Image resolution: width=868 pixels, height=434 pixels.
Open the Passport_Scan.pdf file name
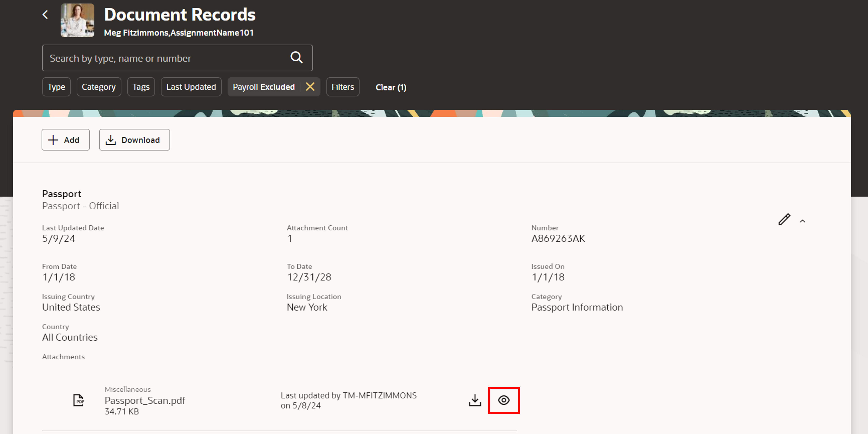pos(145,400)
